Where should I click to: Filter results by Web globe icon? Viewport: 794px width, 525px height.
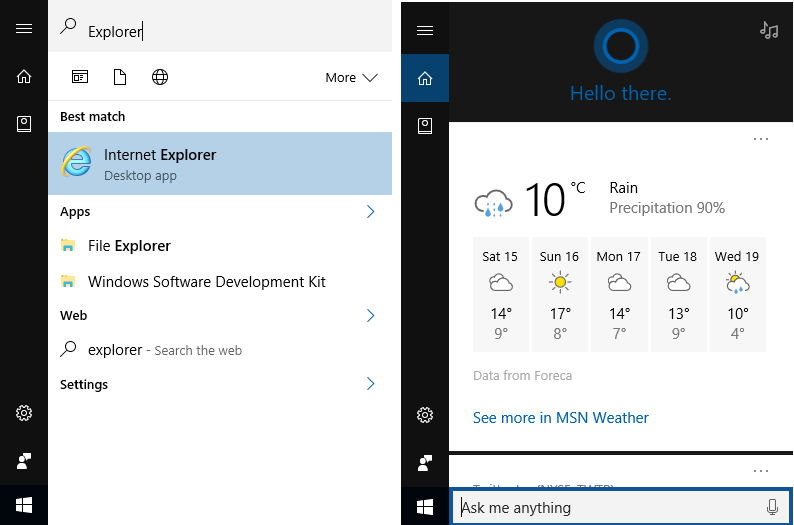(x=160, y=77)
